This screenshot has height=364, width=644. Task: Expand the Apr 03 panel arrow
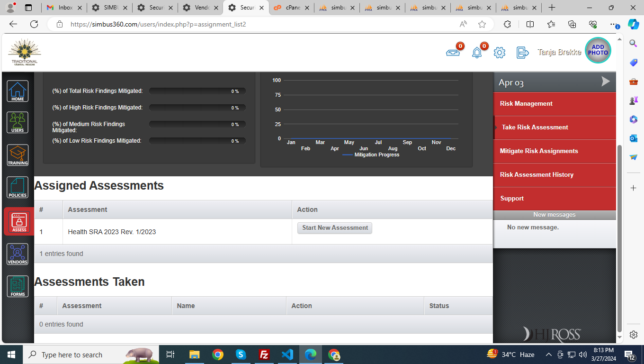coord(605,82)
